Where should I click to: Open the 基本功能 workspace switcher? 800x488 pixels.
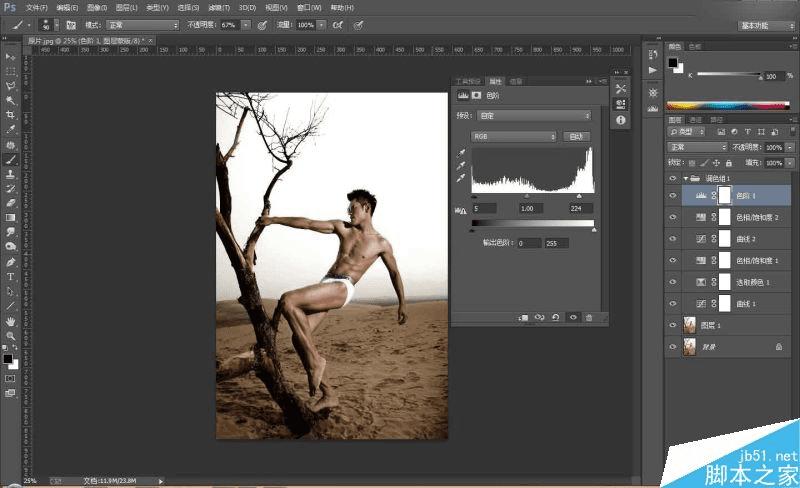coord(765,24)
